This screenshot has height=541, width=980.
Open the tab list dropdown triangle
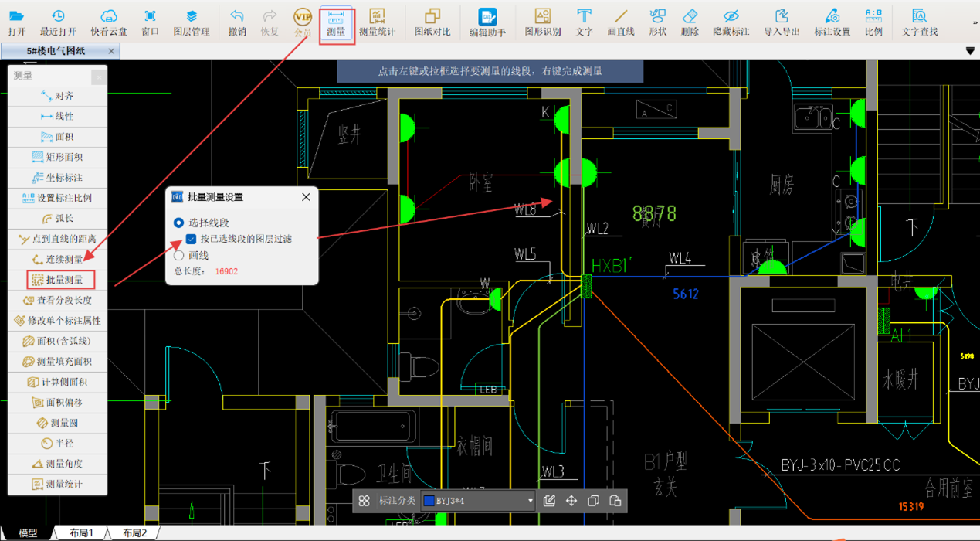tap(970, 51)
